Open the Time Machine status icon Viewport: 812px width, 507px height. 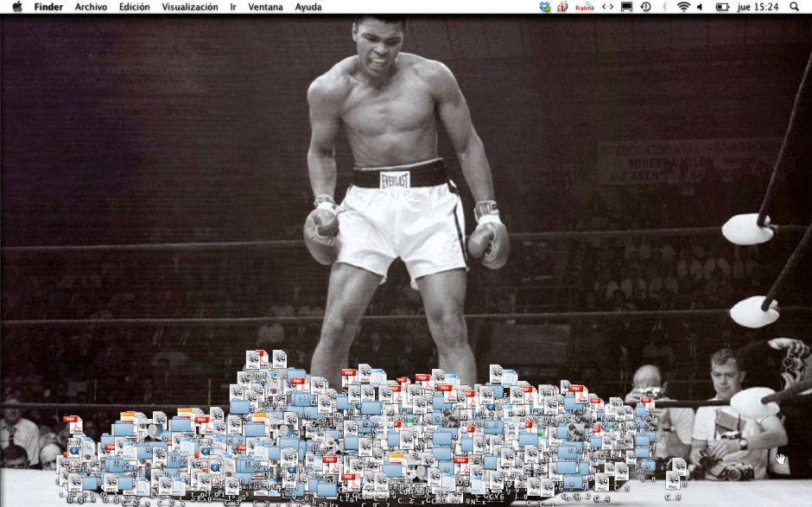click(x=645, y=7)
